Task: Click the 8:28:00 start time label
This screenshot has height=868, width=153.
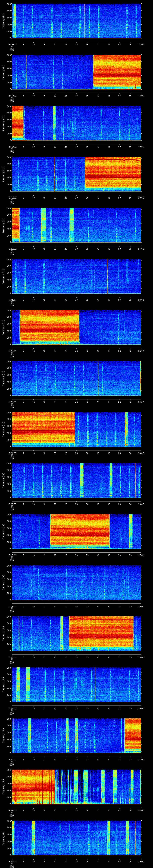Action: tap(12, 657)
